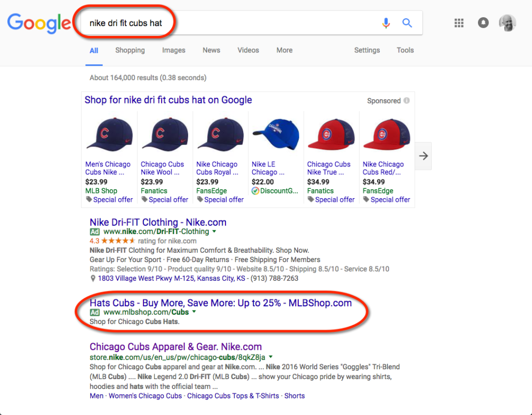This screenshot has width=532, height=415.
Task: Select the All results tab
Action: tap(94, 50)
